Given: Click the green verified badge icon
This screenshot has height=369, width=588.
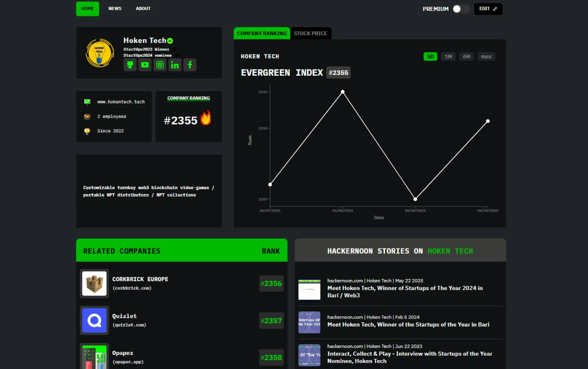Looking at the screenshot, I should 170,41.
